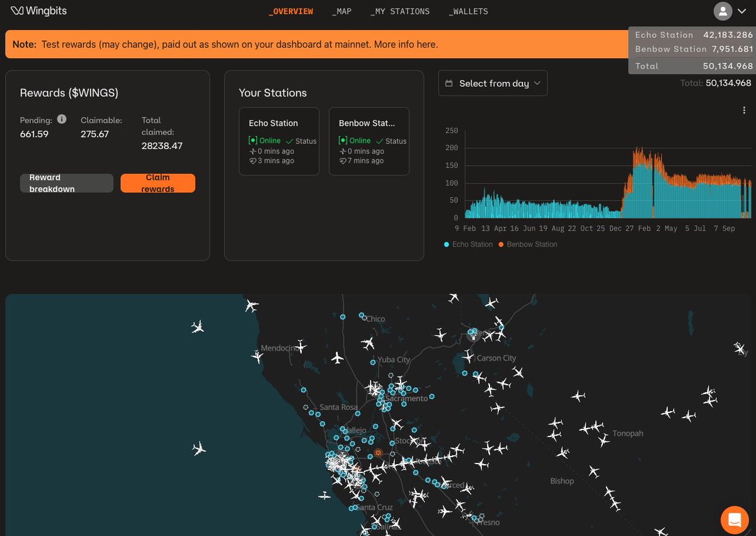Select the aircraft immediately left of the Tonopah label
This screenshot has width=756, height=536.
604,441
